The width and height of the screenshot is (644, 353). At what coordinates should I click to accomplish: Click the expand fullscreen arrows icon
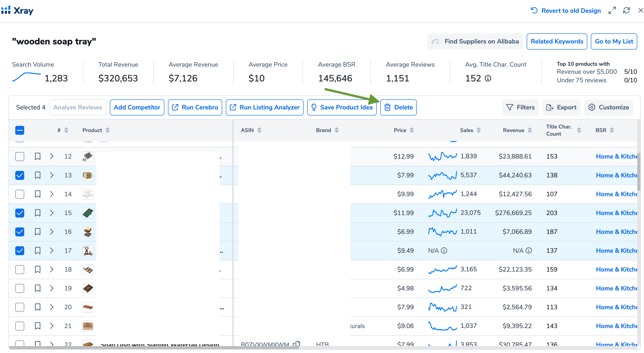(x=612, y=11)
